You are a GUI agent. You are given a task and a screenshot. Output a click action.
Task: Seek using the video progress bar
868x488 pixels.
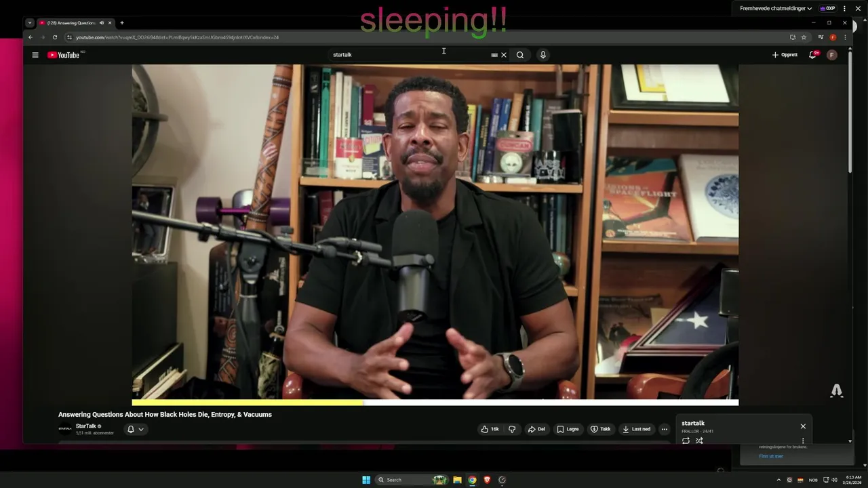tap(435, 403)
